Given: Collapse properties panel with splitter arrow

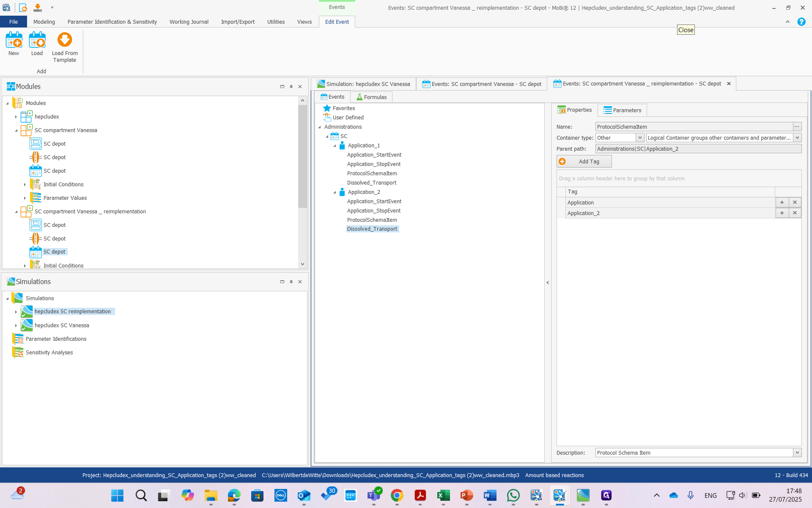Looking at the screenshot, I should coord(548,282).
